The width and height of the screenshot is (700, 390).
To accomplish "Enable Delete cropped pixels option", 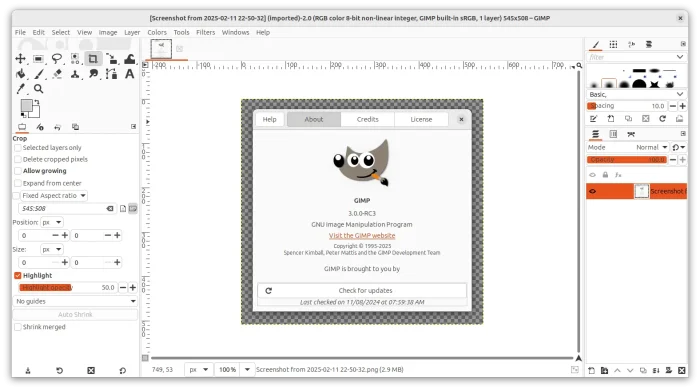I will [18, 159].
